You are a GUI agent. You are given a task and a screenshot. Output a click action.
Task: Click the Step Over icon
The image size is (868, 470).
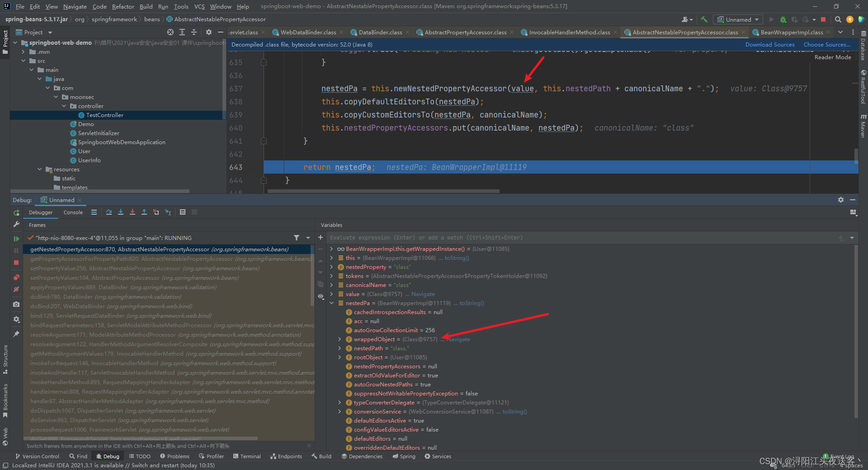(109, 212)
